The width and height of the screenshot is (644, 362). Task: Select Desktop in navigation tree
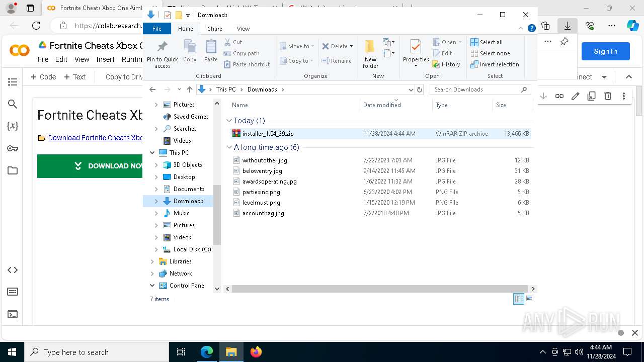click(184, 177)
